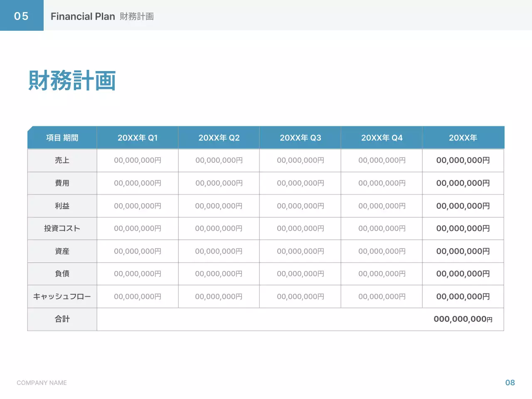Select the 費用 row label
Screen dimensions: 532x399
point(62,183)
